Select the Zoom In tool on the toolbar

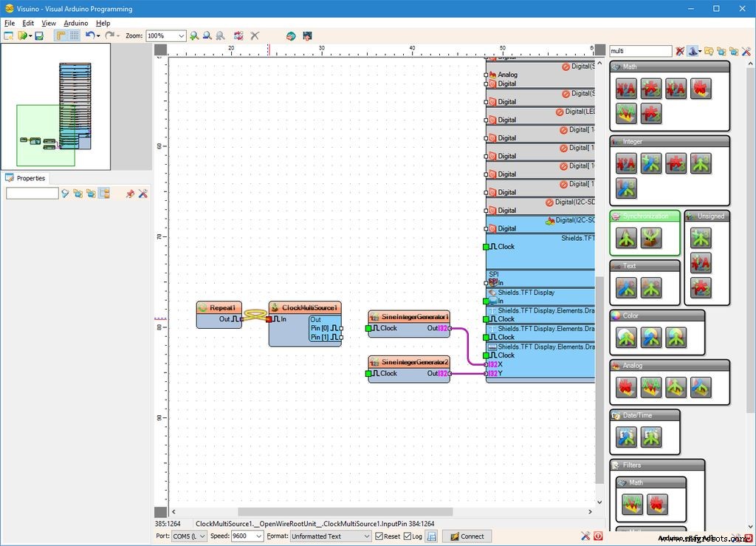coord(194,35)
